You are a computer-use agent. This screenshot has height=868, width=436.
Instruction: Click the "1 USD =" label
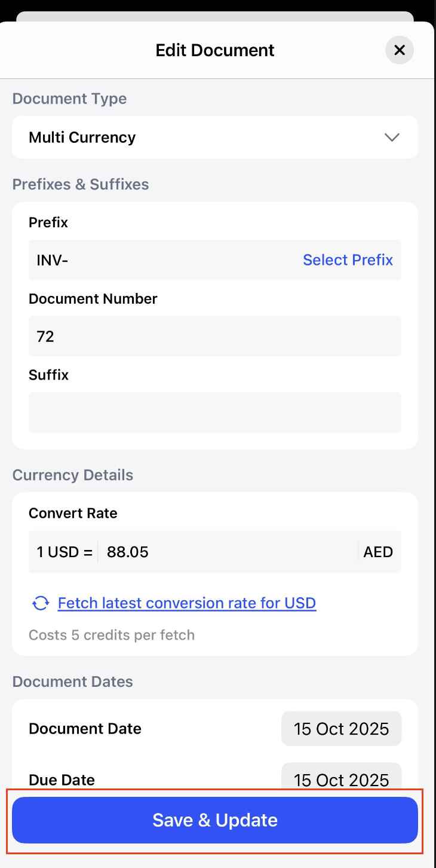[x=65, y=552]
